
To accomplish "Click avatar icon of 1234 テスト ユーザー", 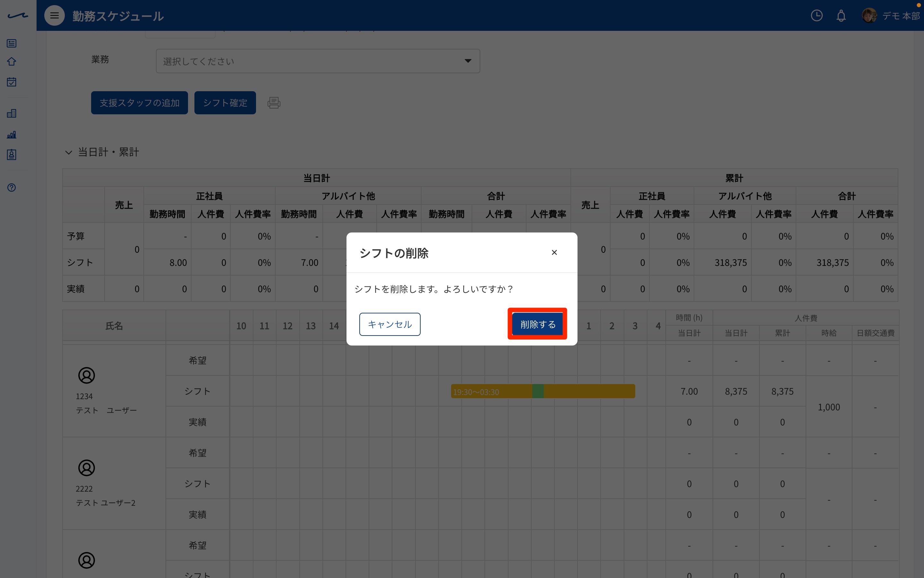I will coord(86,375).
